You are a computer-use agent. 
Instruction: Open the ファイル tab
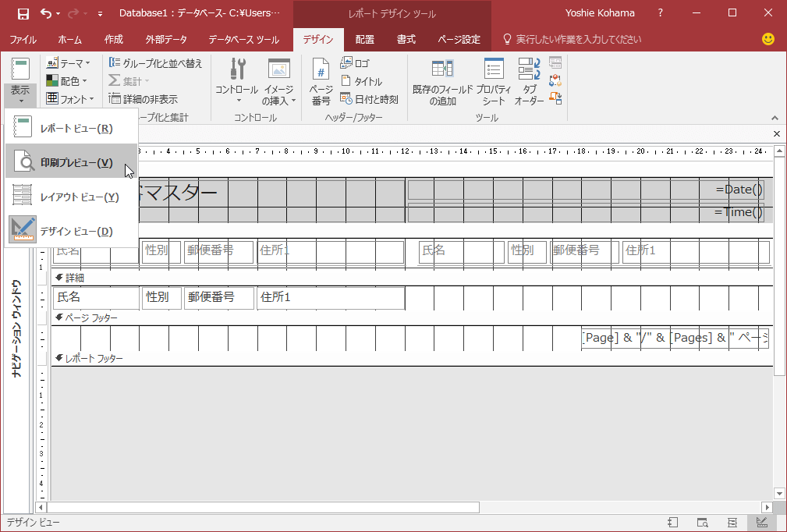coord(23,40)
